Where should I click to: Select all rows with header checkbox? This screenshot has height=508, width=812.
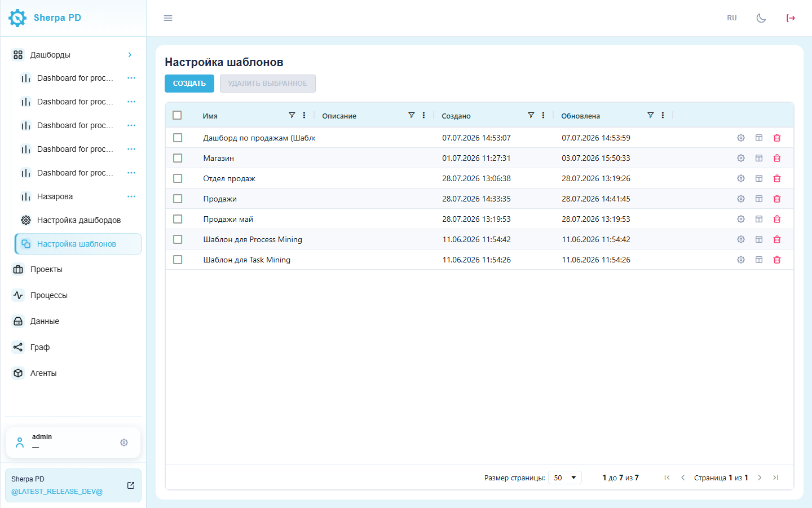pos(177,115)
